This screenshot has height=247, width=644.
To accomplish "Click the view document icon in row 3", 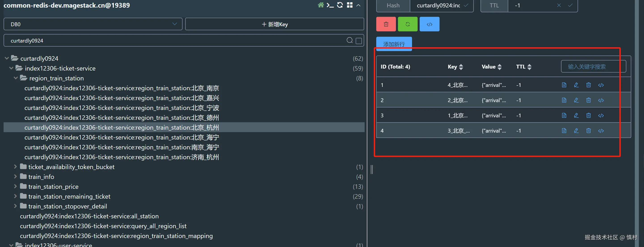I will click(x=564, y=115).
